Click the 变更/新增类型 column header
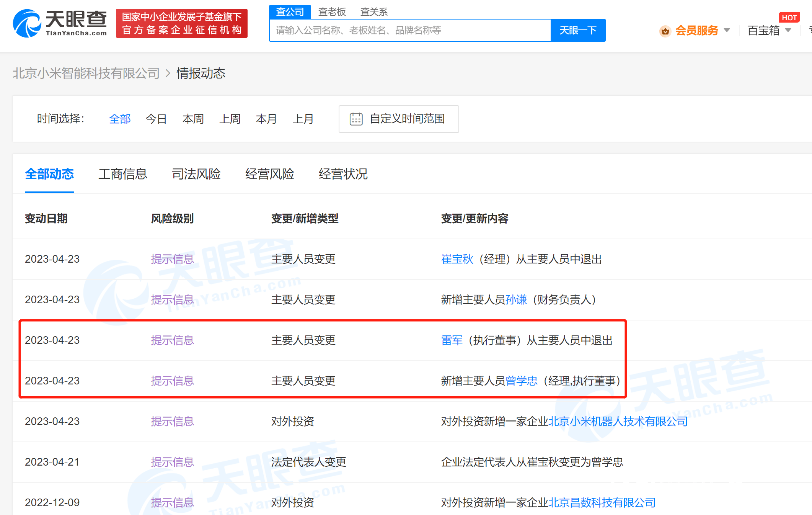This screenshot has width=812, height=515. [x=305, y=219]
